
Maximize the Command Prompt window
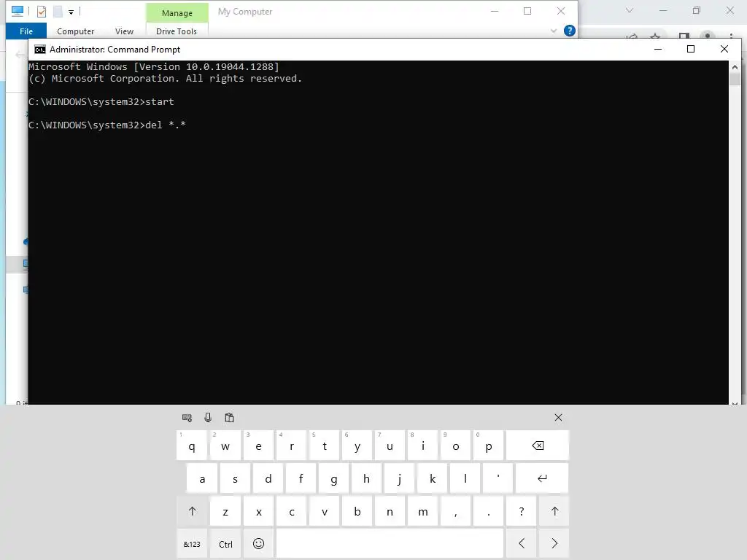[691, 49]
